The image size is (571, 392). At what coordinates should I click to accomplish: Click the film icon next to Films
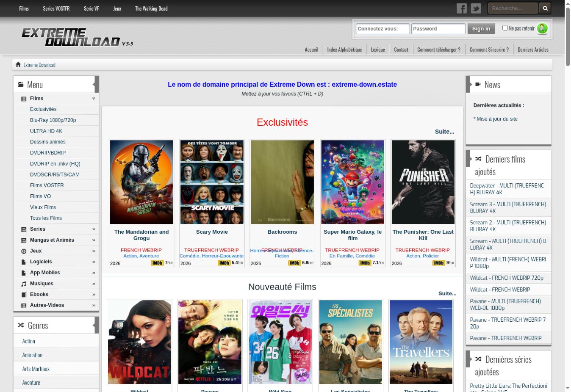pos(24,99)
